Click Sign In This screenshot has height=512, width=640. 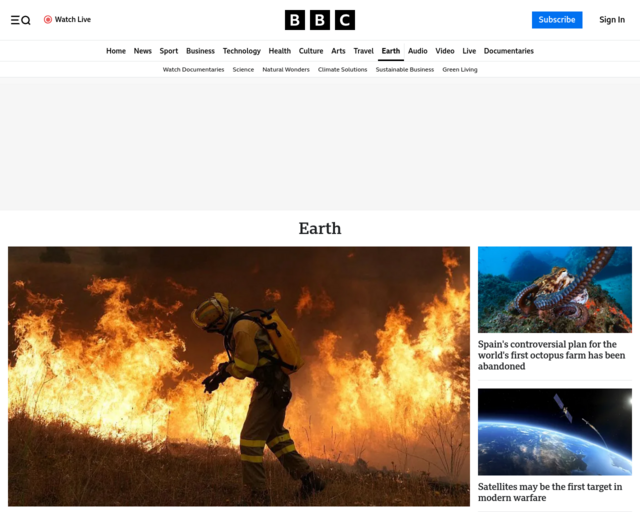(x=612, y=20)
